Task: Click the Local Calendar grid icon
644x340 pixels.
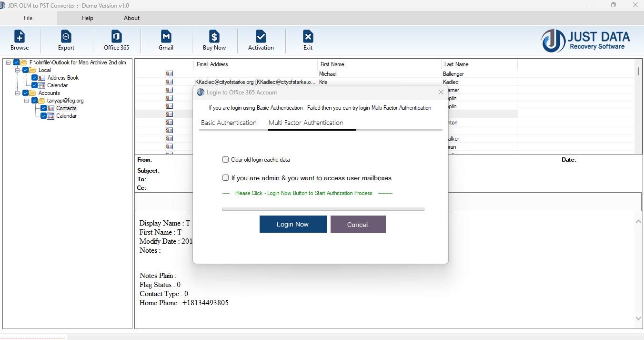Action: click(42, 85)
